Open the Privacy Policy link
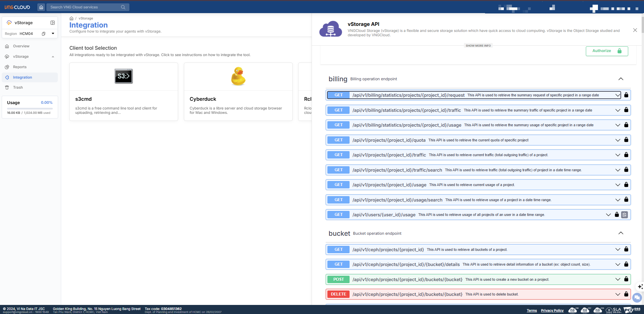644x314 pixels. (552, 310)
